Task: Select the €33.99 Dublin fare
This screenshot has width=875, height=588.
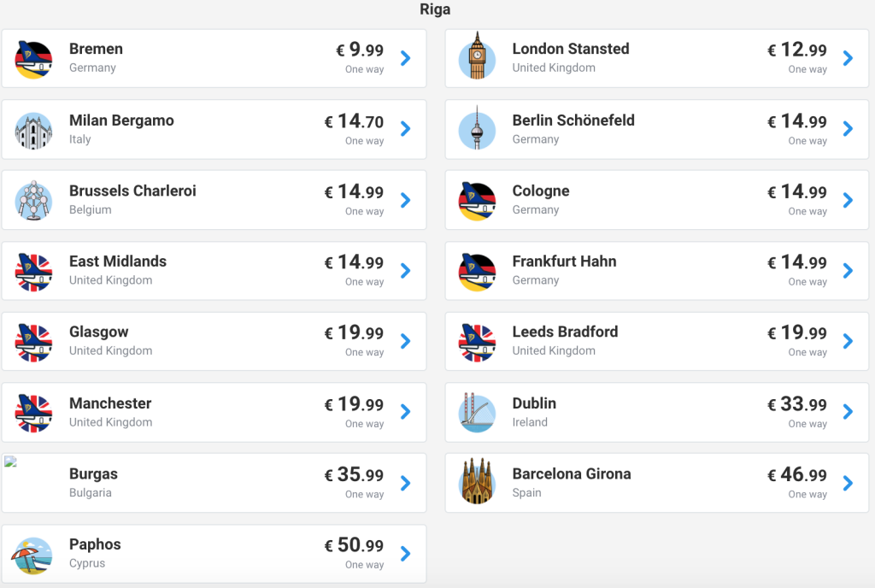Action: pos(797,404)
